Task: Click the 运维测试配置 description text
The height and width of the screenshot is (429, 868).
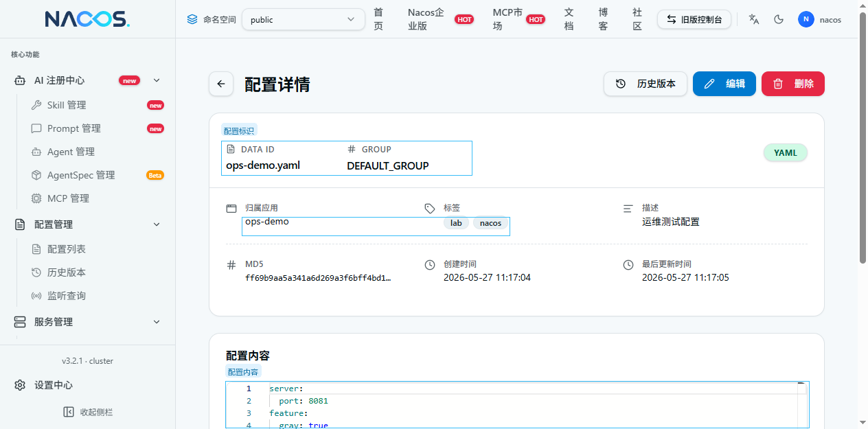Action: click(671, 222)
